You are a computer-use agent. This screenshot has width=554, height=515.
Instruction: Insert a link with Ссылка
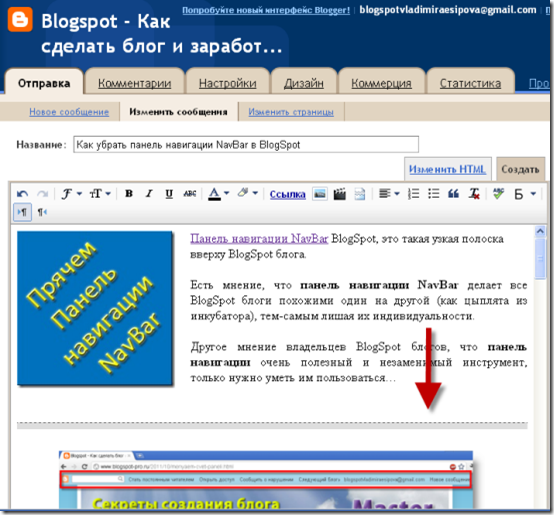tap(287, 194)
